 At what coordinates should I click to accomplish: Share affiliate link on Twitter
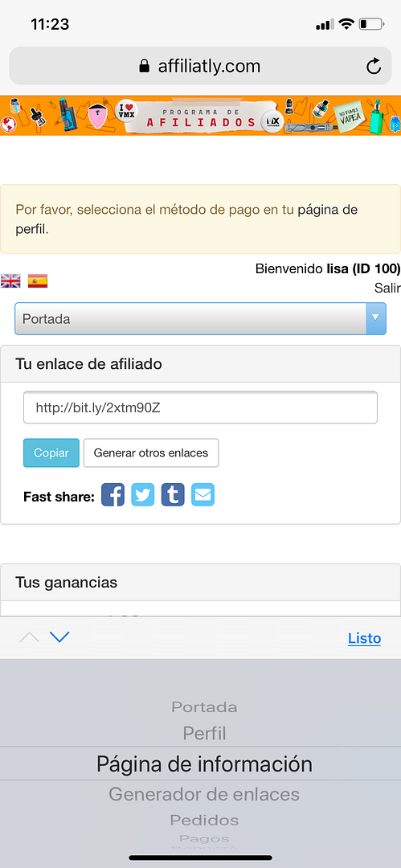tap(143, 494)
